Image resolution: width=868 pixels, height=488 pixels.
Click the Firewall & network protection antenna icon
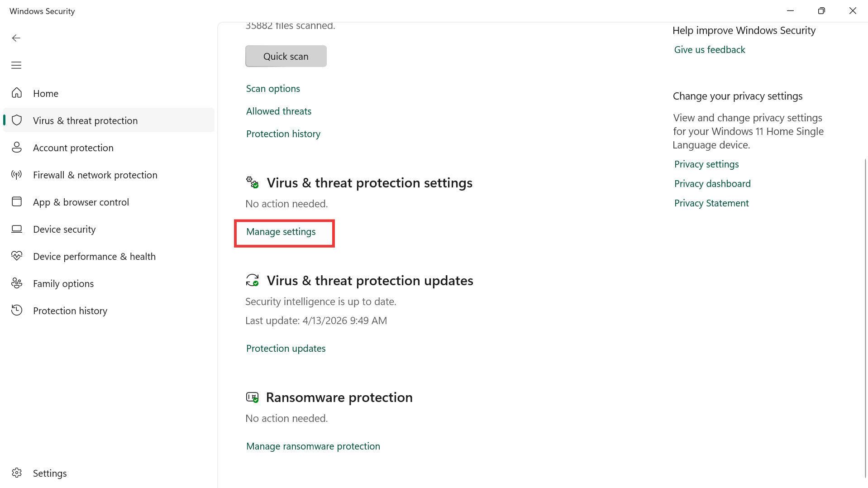[17, 175]
